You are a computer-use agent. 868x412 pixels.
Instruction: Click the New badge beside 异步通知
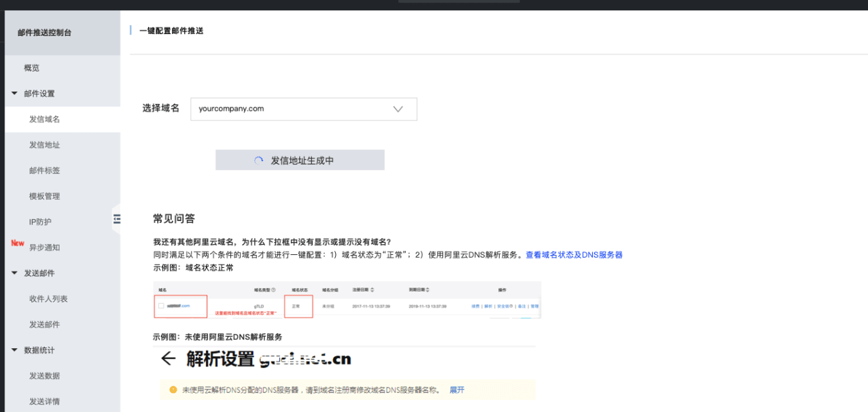pyautogui.click(x=17, y=242)
